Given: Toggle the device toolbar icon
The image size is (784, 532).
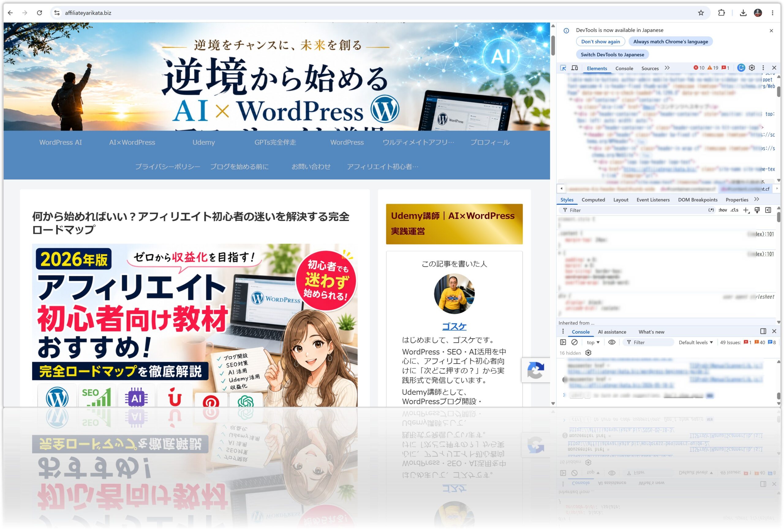Looking at the screenshot, I should [575, 68].
